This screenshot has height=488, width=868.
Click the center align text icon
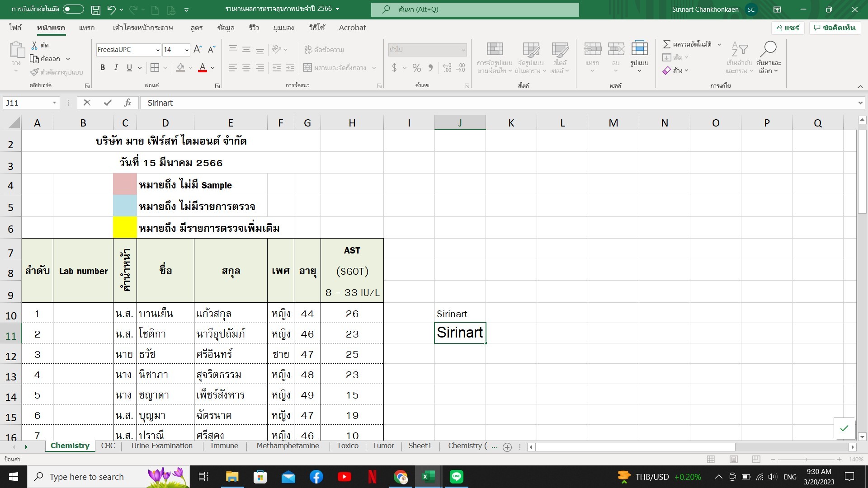[x=246, y=68]
